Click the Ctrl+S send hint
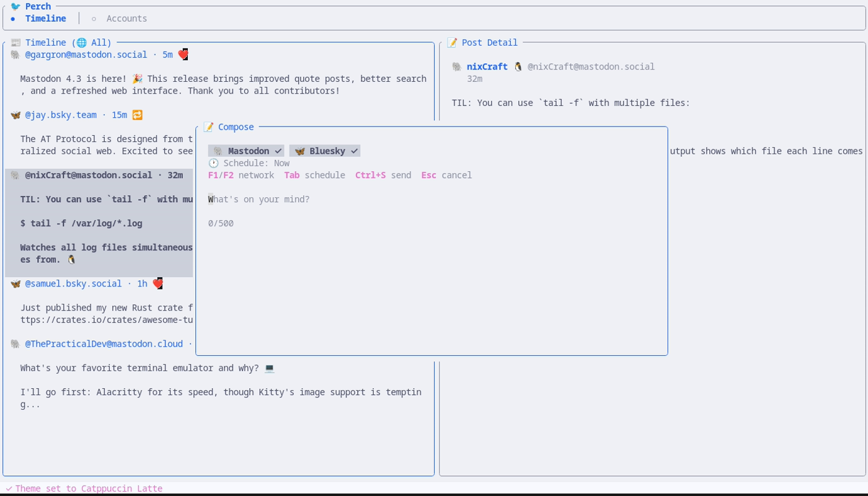The height and width of the screenshot is (496, 868). click(x=383, y=175)
